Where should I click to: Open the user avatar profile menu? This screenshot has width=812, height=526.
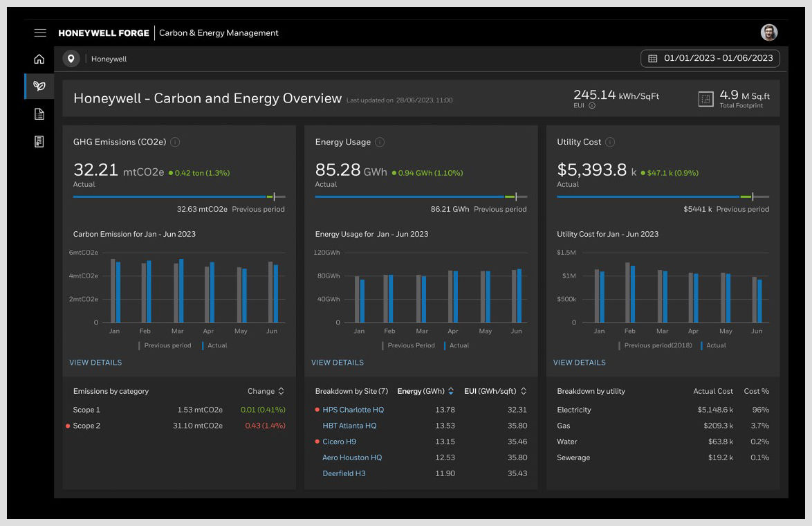[x=769, y=33]
